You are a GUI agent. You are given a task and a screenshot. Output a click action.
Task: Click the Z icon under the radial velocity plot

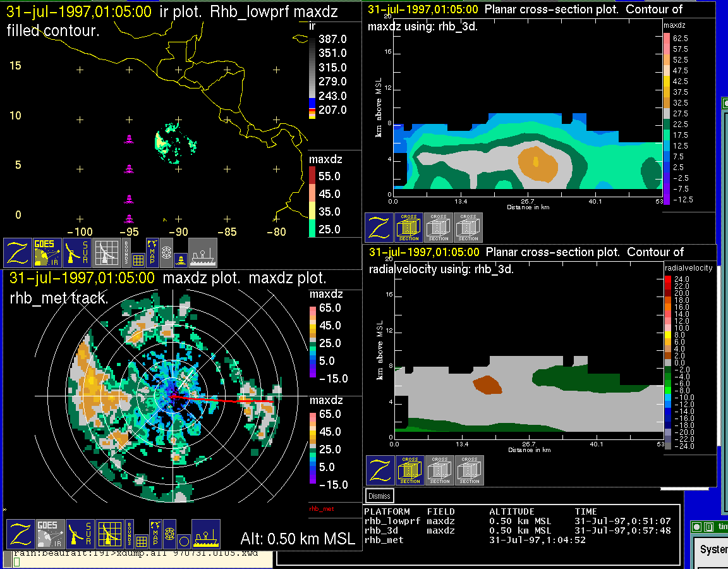point(380,470)
